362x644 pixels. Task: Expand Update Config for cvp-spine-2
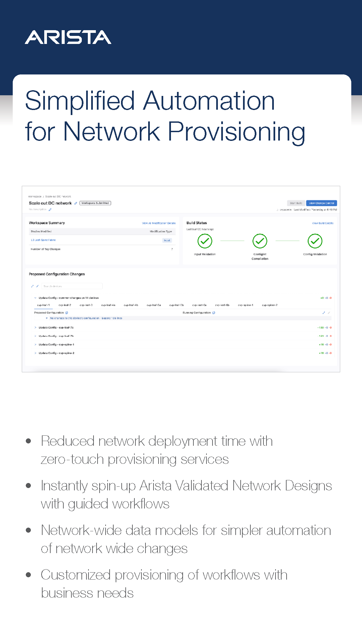click(x=35, y=353)
